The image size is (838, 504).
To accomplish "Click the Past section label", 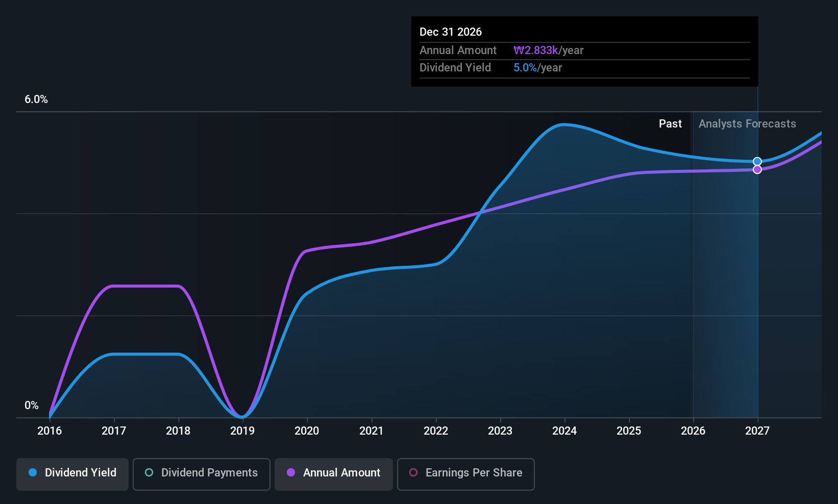I will pyautogui.click(x=670, y=123).
